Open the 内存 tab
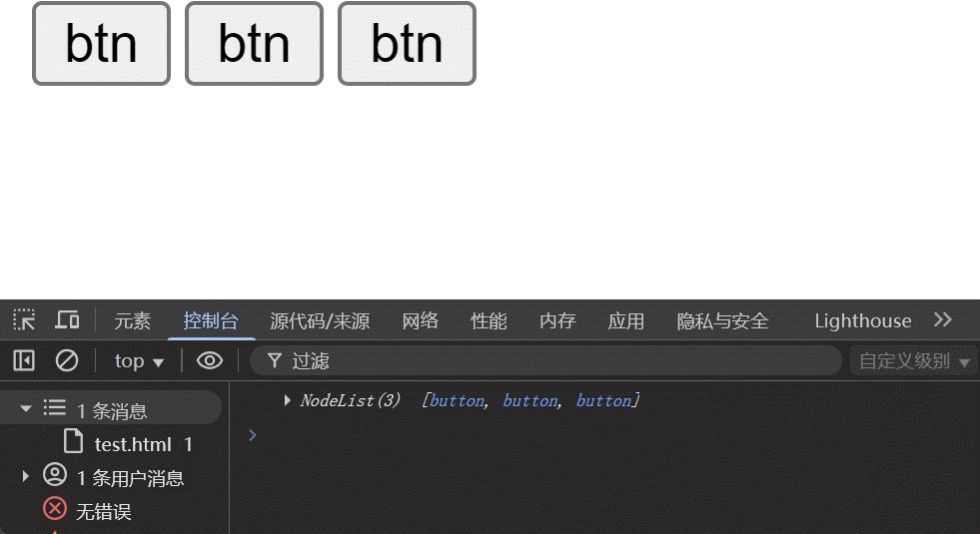The height and width of the screenshot is (534, 980). (557, 320)
